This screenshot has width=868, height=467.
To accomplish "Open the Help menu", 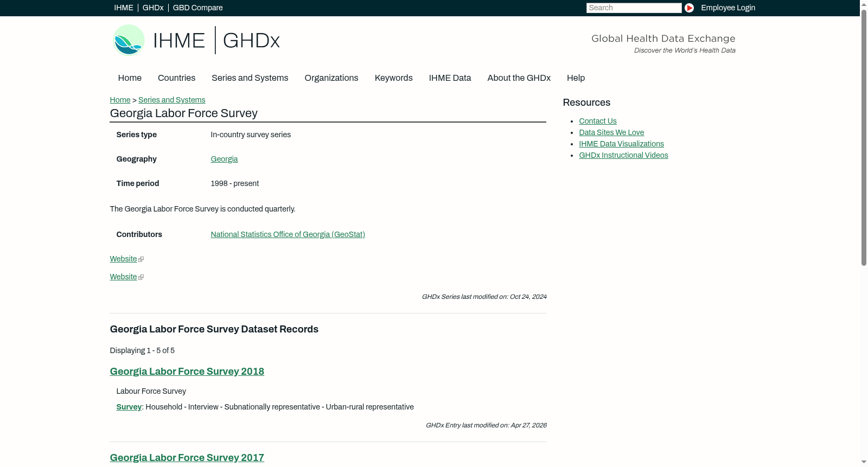I will coord(576,78).
